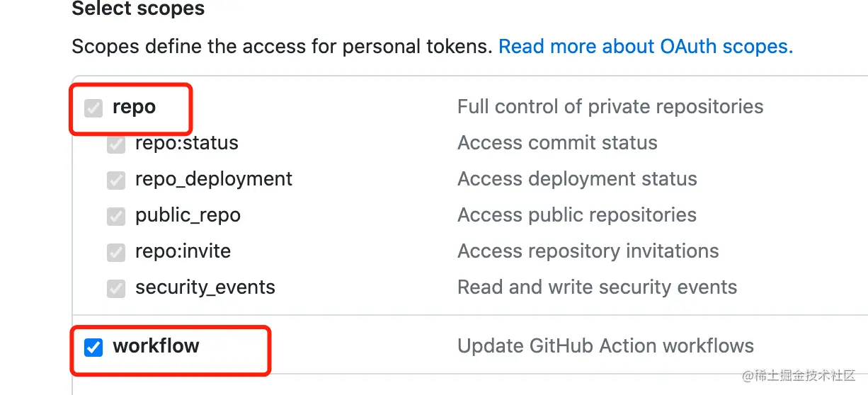The width and height of the screenshot is (868, 395).
Task: Click the Update GitHub Action workflows description
Action: pos(605,346)
